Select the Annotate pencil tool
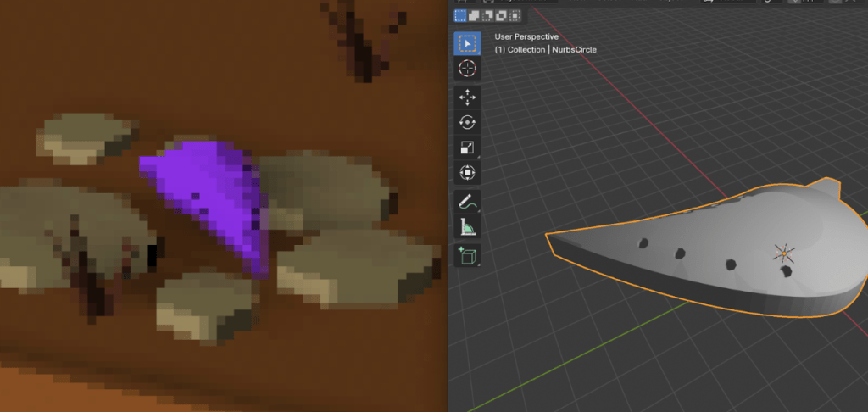The width and height of the screenshot is (868, 412). point(467,202)
